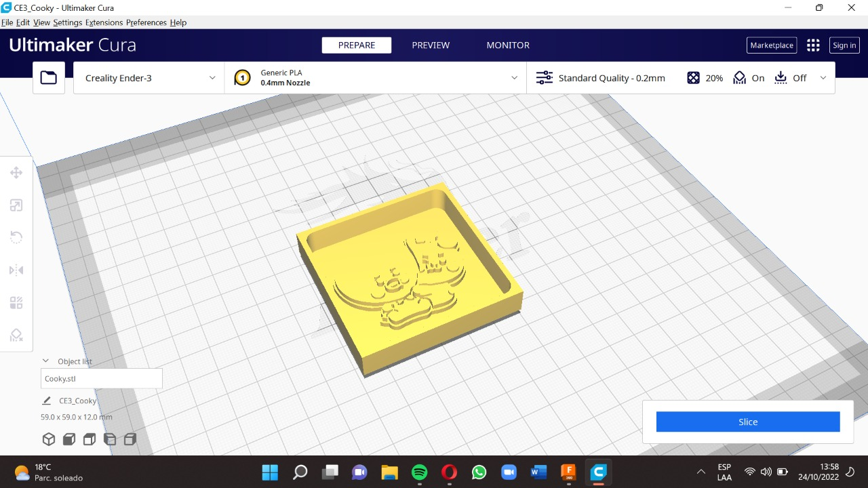Open the weather widget showing 18°C

point(47,472)
